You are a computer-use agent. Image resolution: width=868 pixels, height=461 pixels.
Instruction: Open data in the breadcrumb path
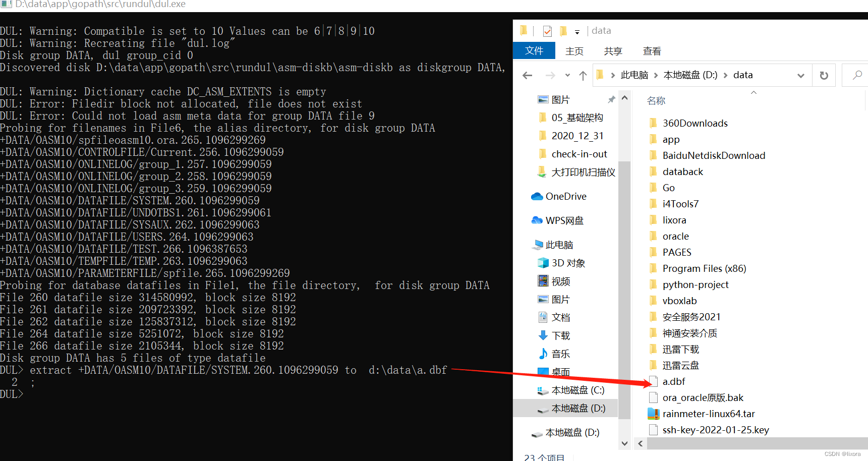tap(743, 75)
